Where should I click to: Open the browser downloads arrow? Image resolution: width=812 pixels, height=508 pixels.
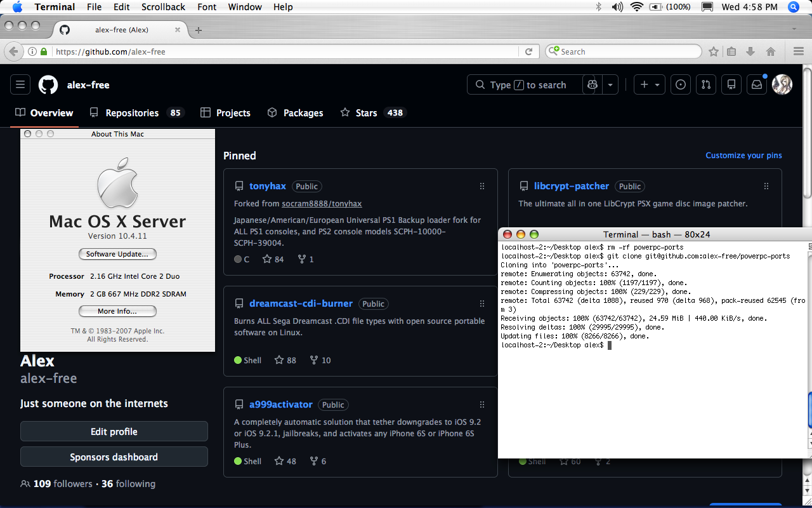pos(750,51)
